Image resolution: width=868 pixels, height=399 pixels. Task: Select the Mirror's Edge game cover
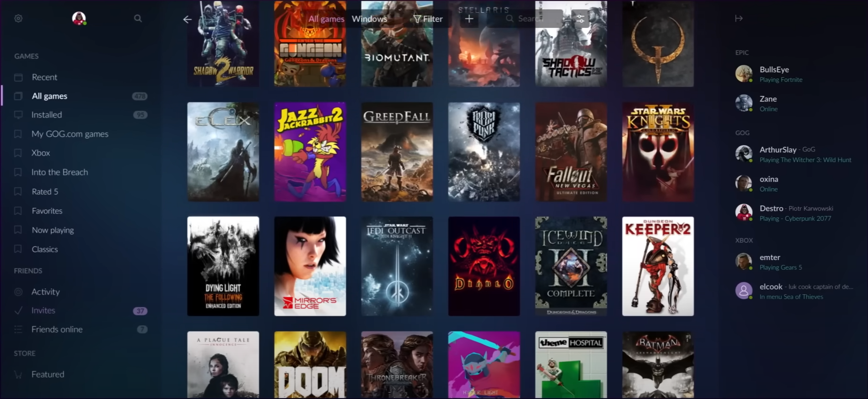(x=310, y=266)
